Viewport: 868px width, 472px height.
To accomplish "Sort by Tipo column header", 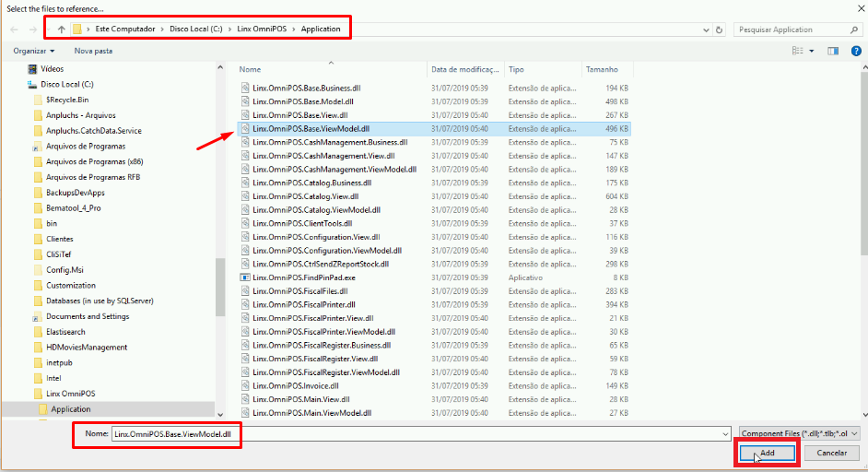I will pyautogui.click(x=516, y=70).
